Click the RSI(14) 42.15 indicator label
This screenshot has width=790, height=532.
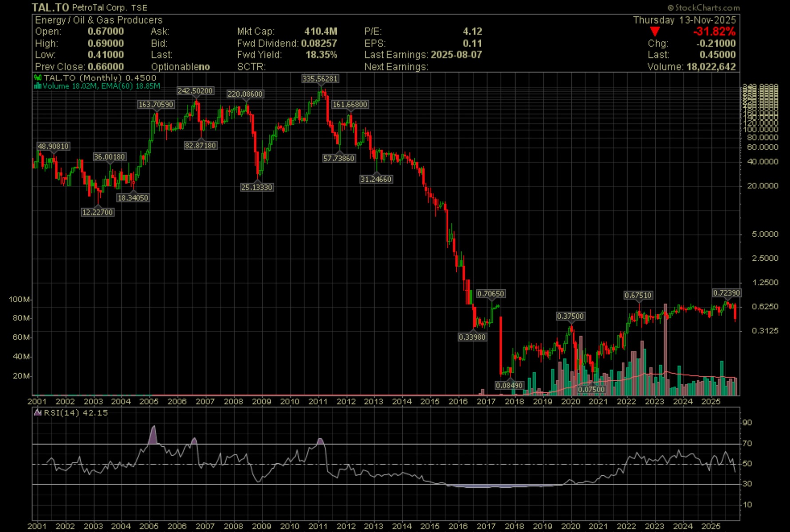pyautogui.click(x=76, y=413)
